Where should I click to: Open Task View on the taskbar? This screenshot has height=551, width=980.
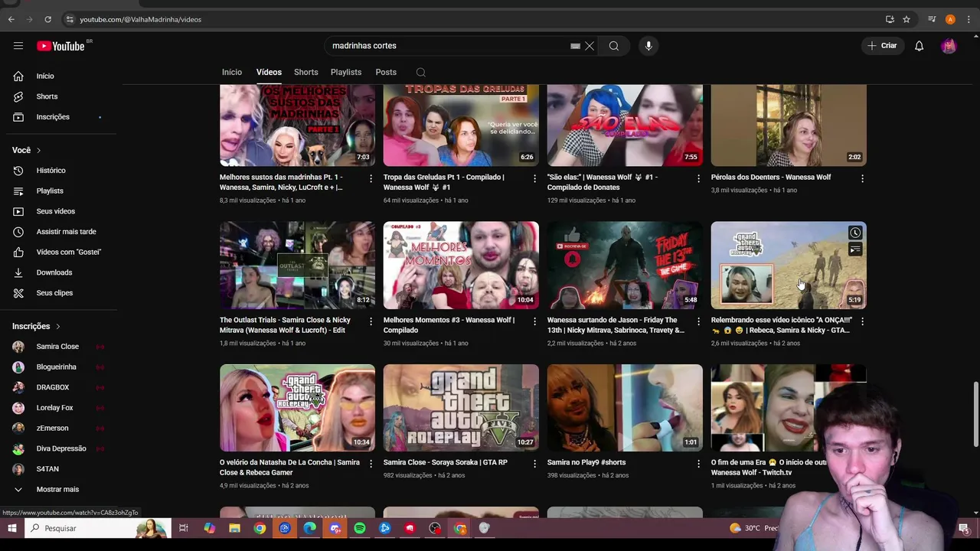click(x=184, y=528)
